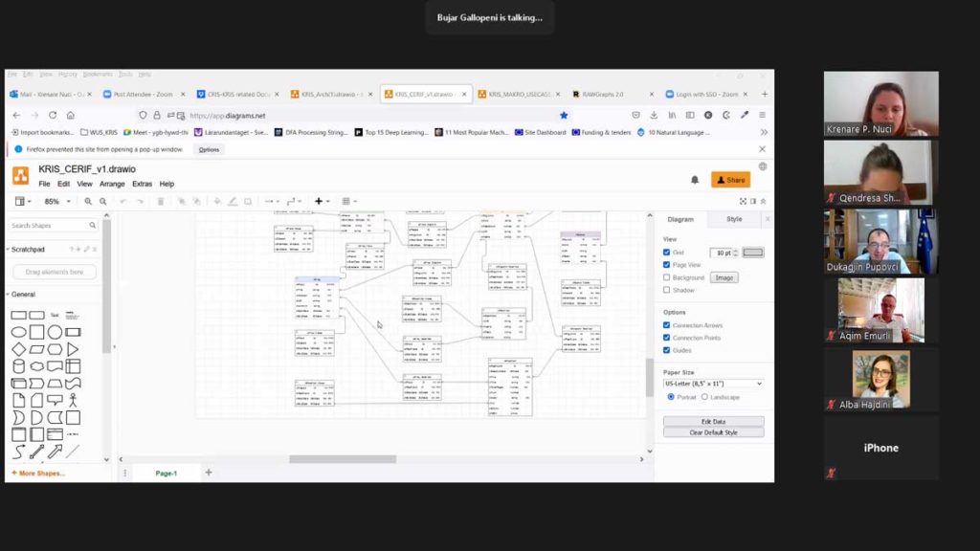
Task: Open the plus insert dropdown
Action: click(322, 201)
